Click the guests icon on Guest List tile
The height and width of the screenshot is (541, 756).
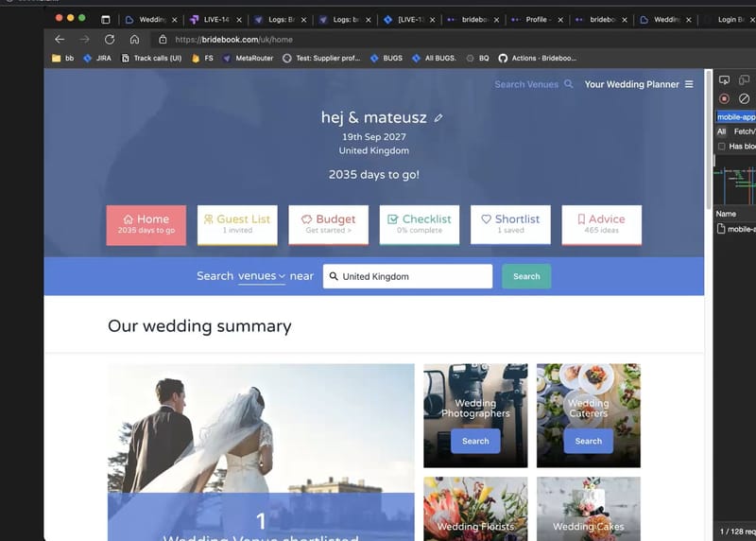coord(208,219)
